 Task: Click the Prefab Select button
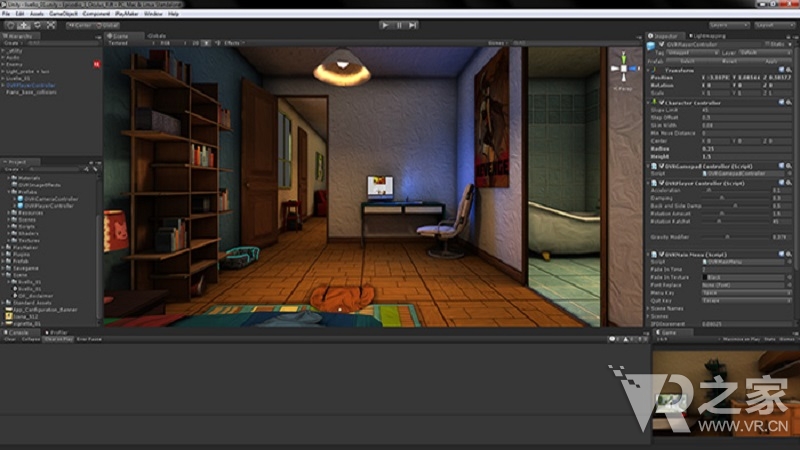pos(687,61)
